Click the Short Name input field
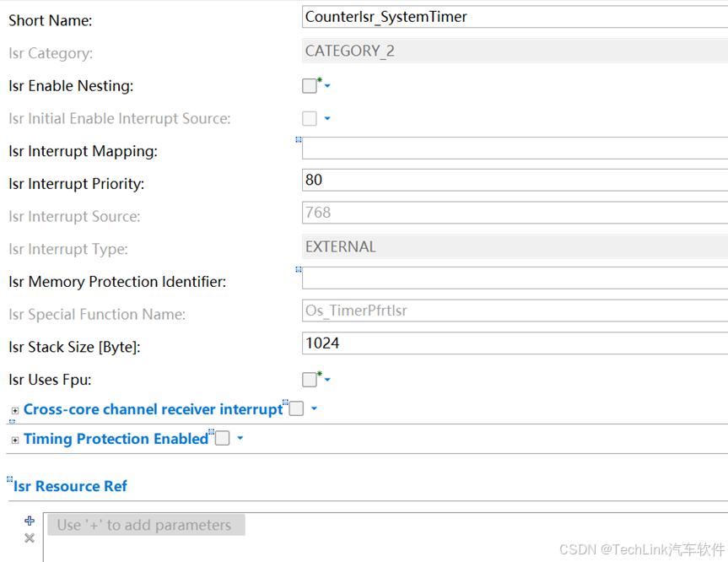 515,17
